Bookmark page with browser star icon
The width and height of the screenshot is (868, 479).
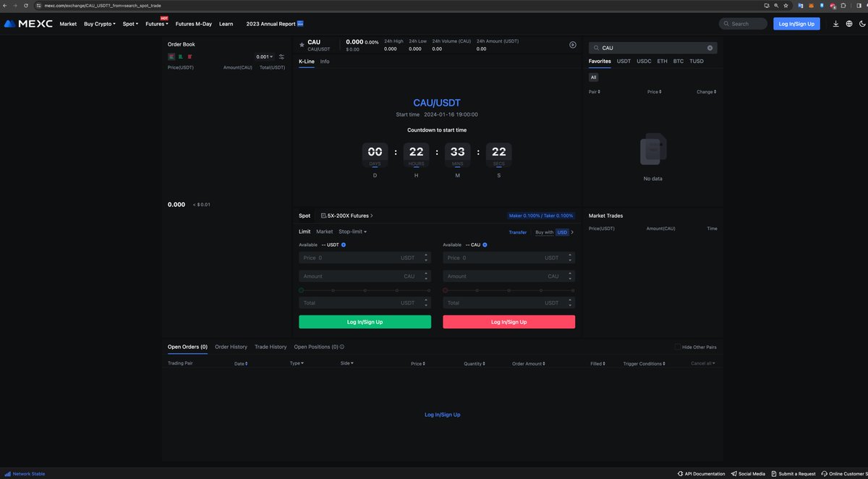pyautogui.click(x=786, y=5)
